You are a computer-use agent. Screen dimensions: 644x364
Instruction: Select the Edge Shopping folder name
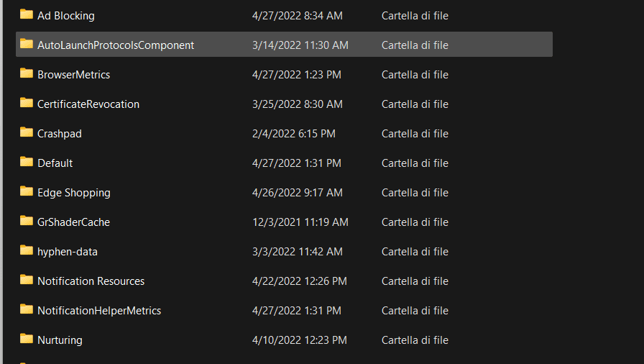tap(74, 193)
